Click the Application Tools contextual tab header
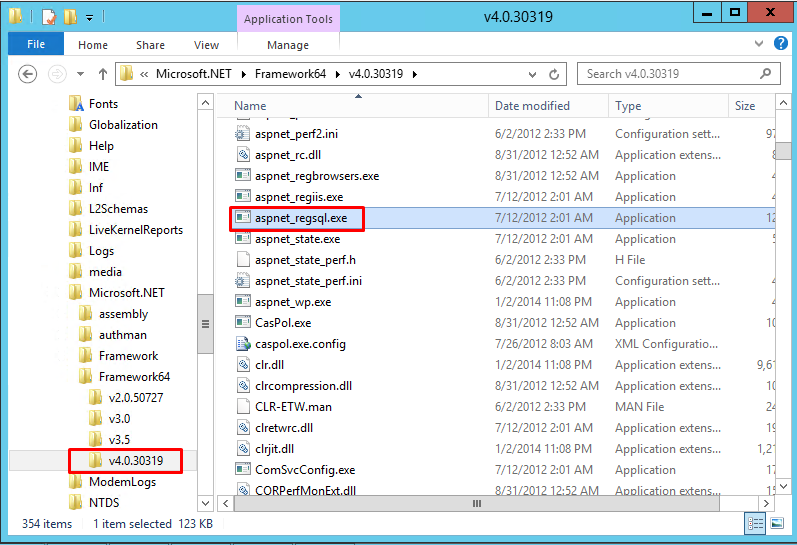The image size is (797, 545). [x=288, y=19]
